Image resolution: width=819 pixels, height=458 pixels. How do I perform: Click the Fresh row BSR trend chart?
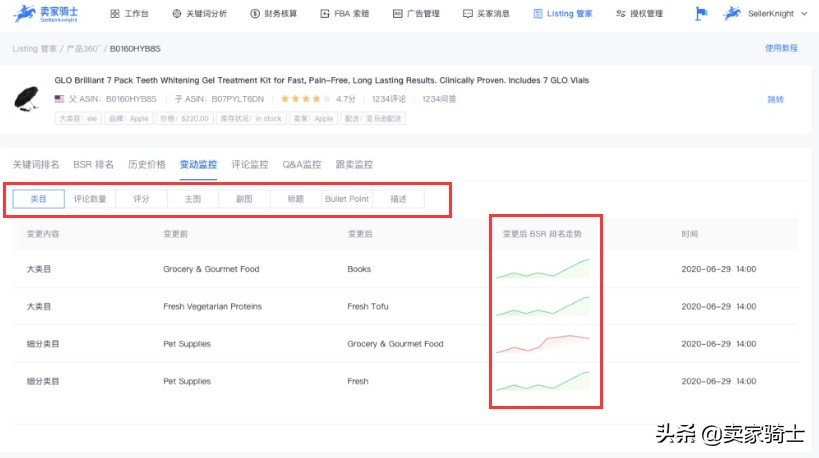(x=543, y=381)
